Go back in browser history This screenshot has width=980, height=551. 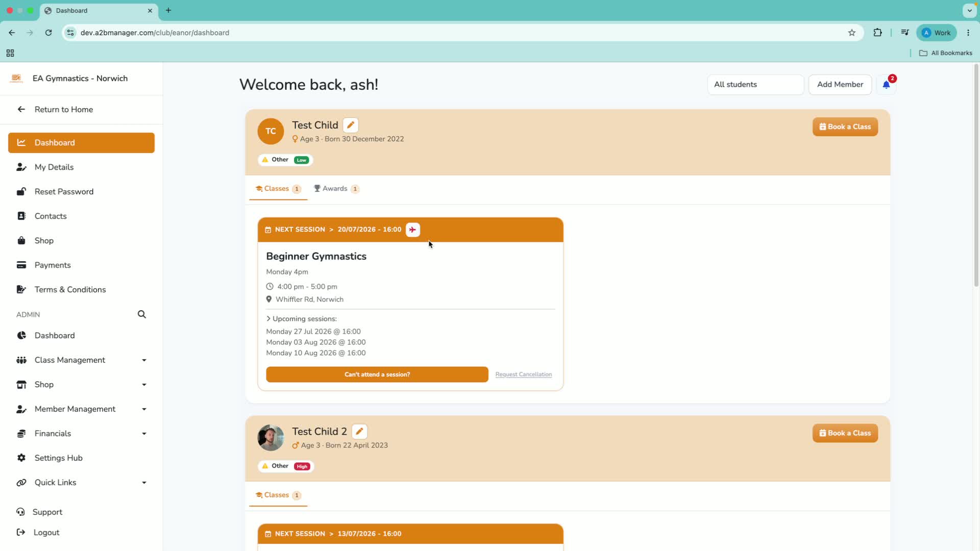click(12, 33)
